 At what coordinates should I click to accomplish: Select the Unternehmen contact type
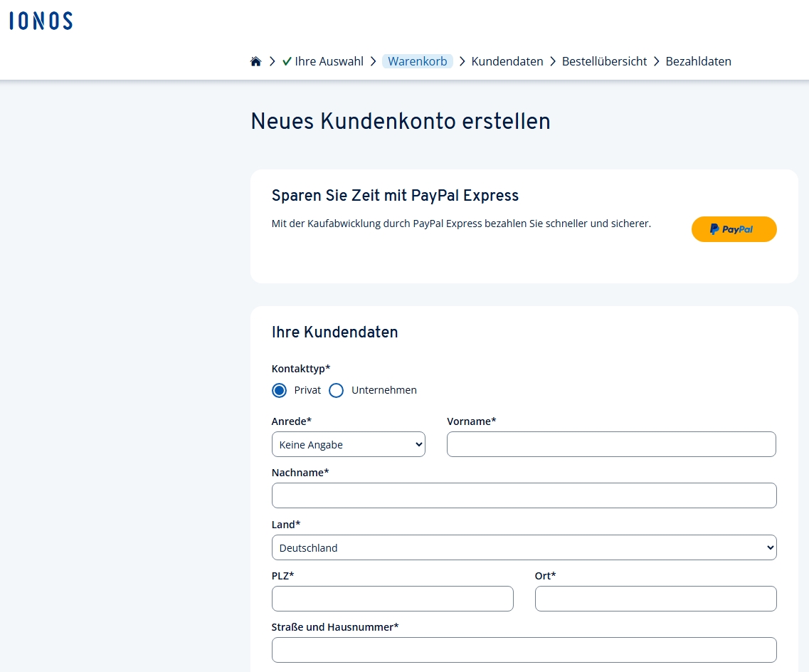pos(337,390)
